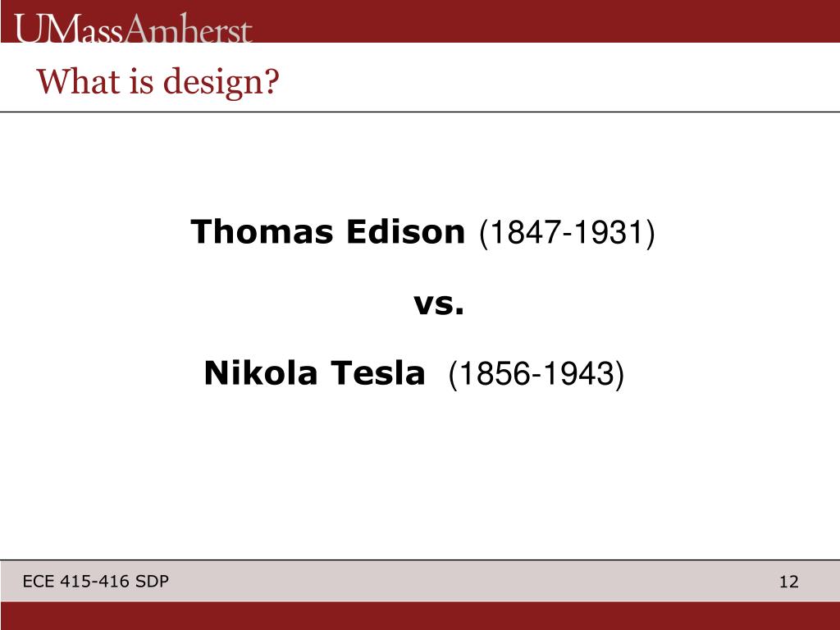The image size is (840, 630).
Task: Click the 'ECE 415-416 SDP' footer text
Action: [95, 581]
